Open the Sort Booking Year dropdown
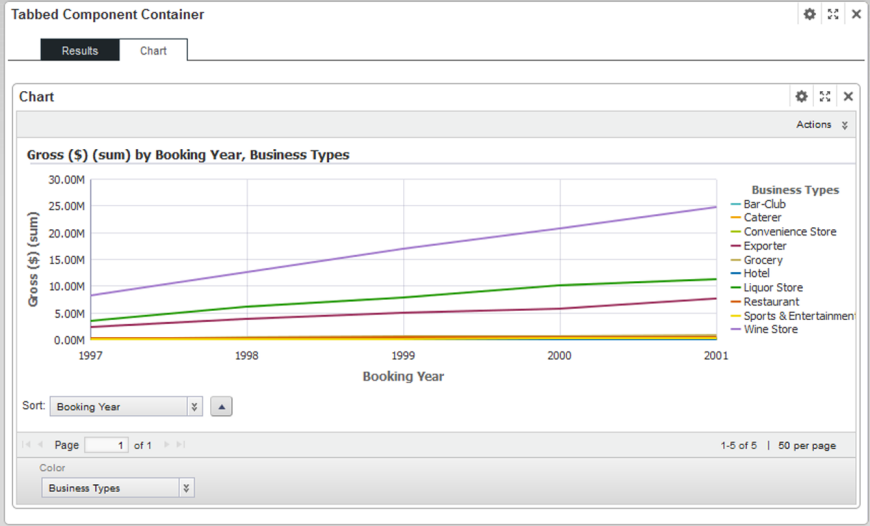Image resolution: width=870 pixels, height=526 pixels. [x=126, y=407]
